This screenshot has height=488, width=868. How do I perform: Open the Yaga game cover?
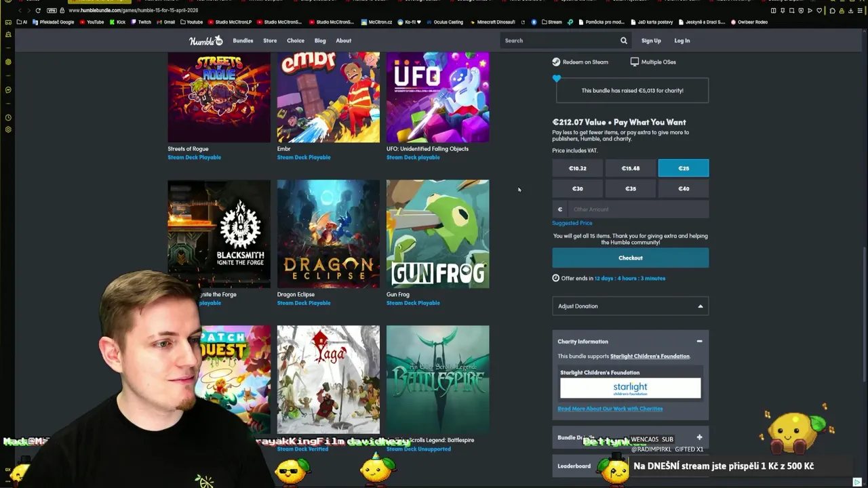click(328, 380)
